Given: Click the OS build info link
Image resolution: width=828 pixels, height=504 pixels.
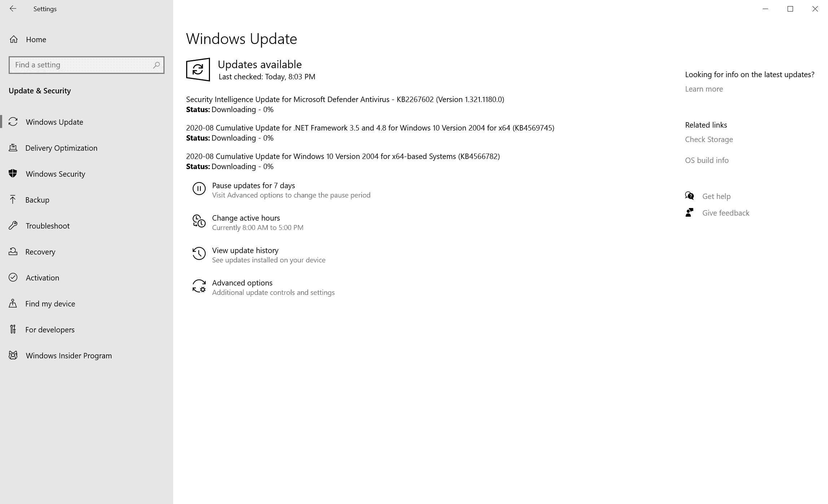Looking at the screenshot, I should 707,160.
